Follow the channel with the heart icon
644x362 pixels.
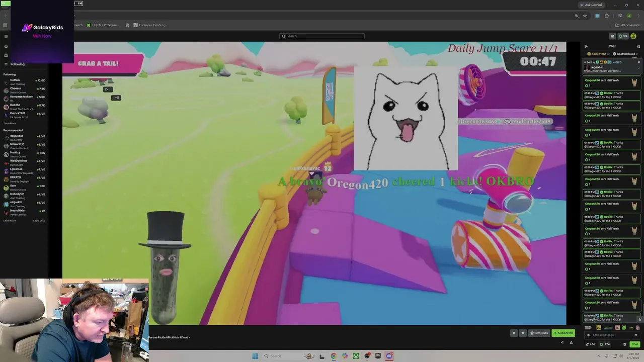click(523, 333)
